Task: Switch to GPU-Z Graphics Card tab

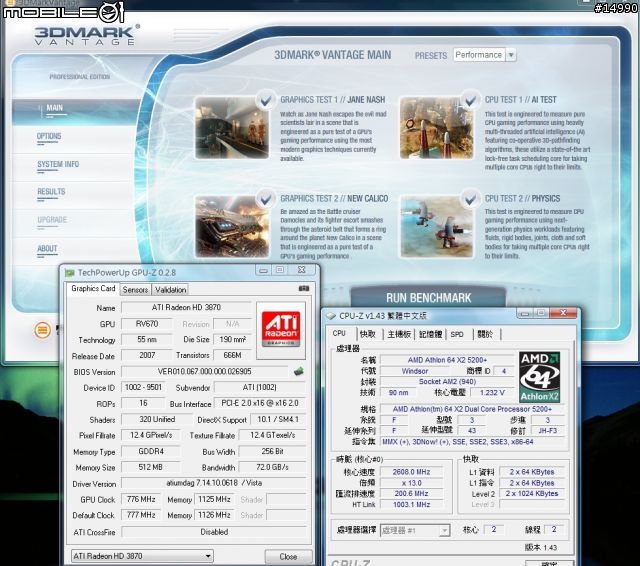Action: [93, 289]
